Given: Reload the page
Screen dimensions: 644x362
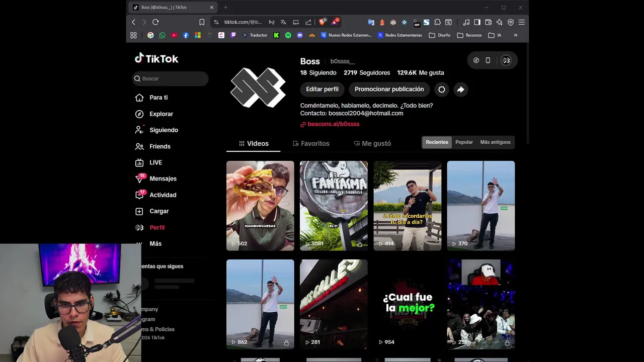Looking at the screenshot, I should [155, 22].
